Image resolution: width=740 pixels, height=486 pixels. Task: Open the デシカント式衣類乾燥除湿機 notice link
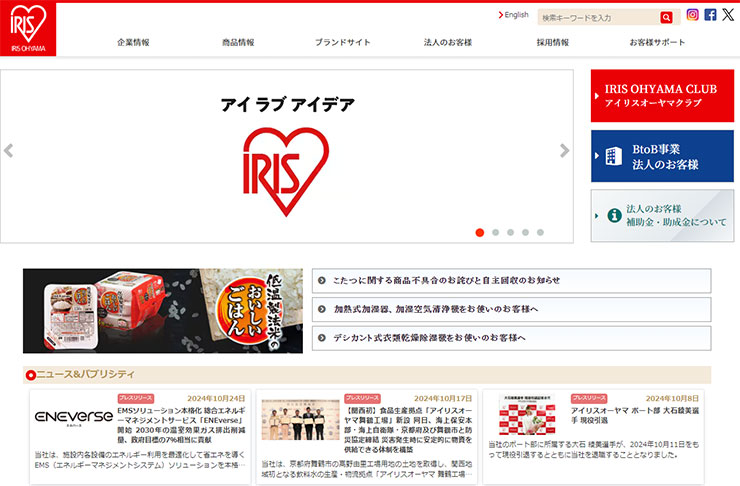point(512,338)
